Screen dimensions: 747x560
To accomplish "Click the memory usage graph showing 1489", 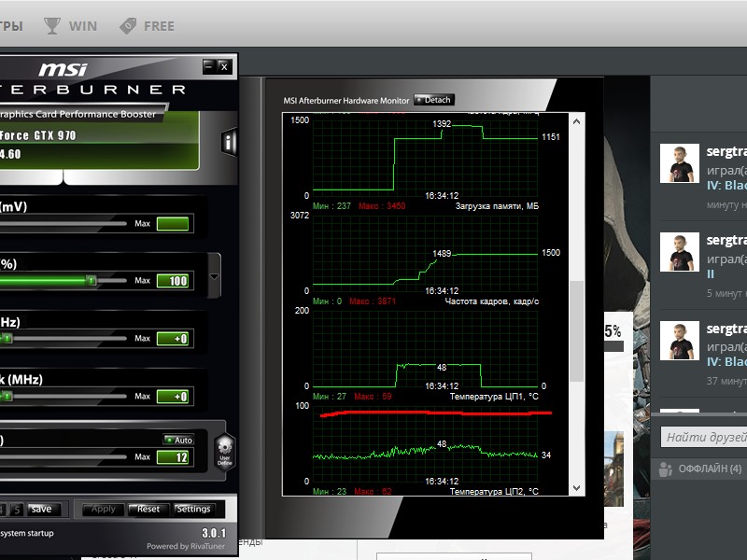I will click(426, 251).
